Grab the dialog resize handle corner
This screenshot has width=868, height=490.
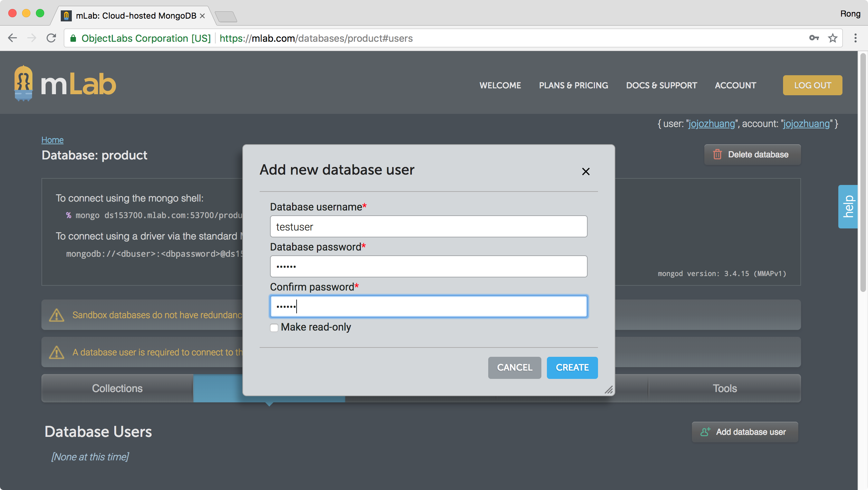click(x=609, y=390)
